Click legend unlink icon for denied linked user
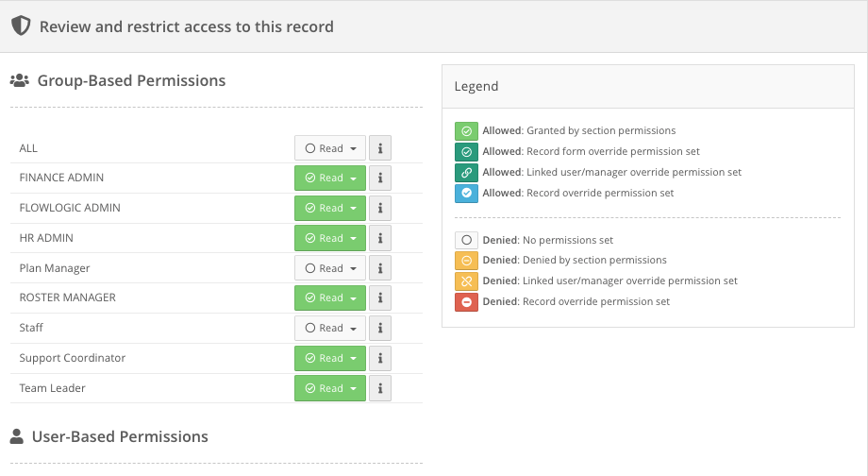868x476 pixels. [467, 281]
